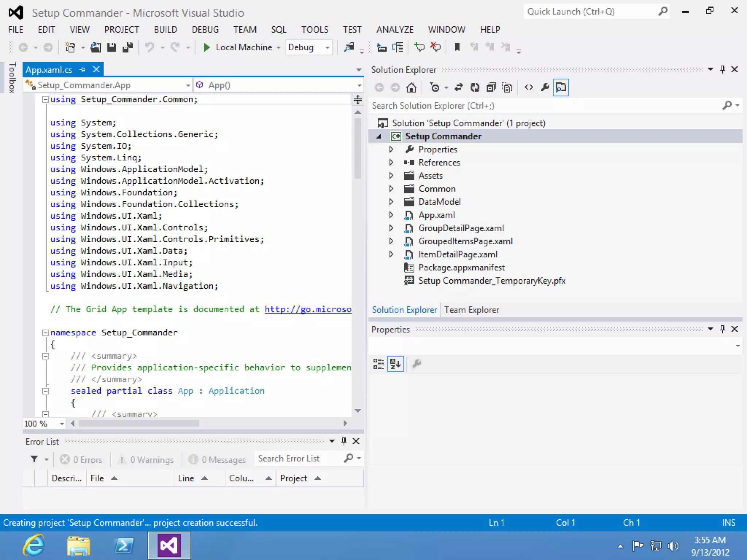Click the Collapse All icon in Solution Explorer

point(491,87)
